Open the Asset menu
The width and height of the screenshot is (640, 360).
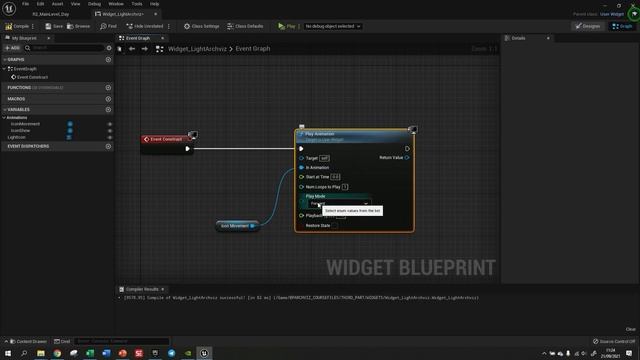[x=58, y=4]
